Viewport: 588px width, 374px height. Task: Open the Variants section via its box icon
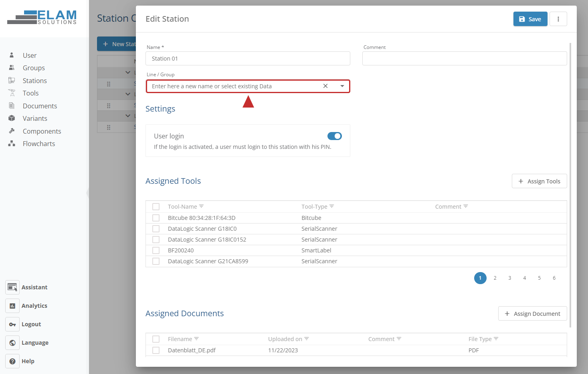(x=12, y=118)
